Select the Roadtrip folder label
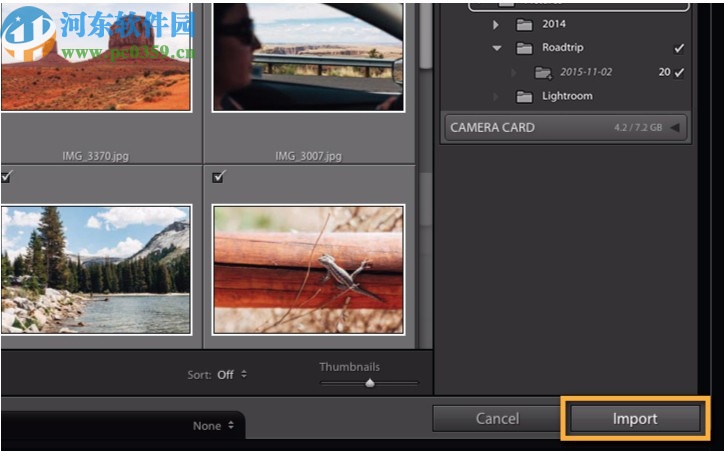Screen dimensions: 724x451 pos(562,48)
